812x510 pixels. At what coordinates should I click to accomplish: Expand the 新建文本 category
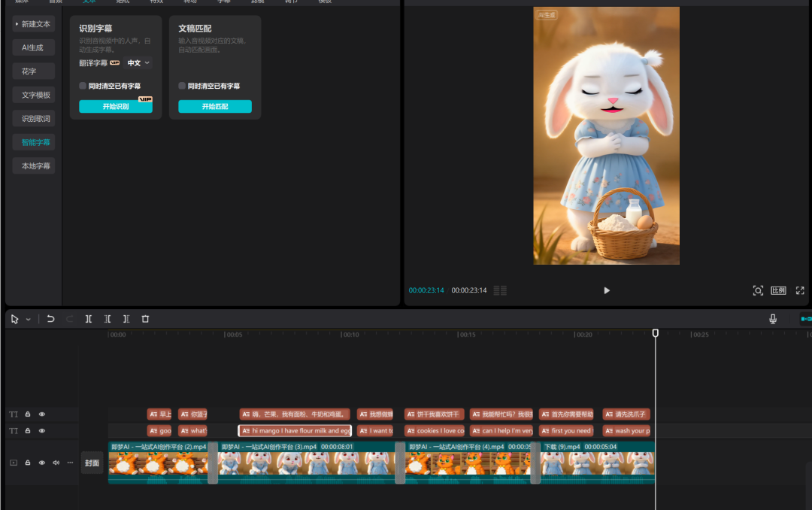click(x=33, y=24)
